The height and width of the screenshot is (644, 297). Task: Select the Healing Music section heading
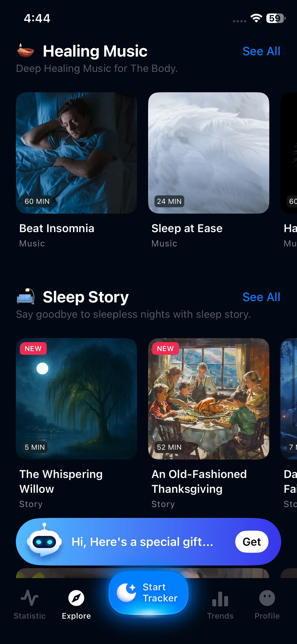pyautogui.click(x=95, y=51)
